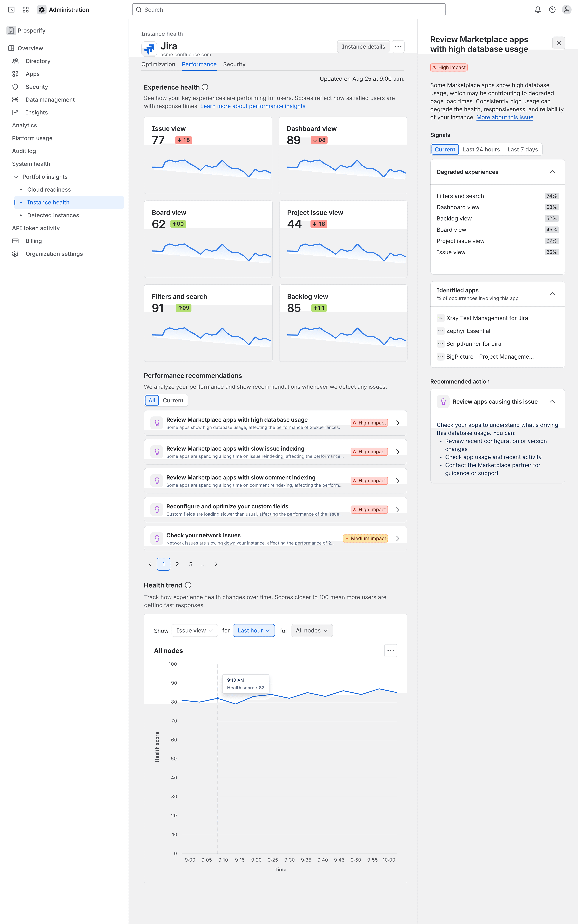Go to previous recommendations page arrow
The width and height of the screenshot is (578, 924).
pos(150,564)
